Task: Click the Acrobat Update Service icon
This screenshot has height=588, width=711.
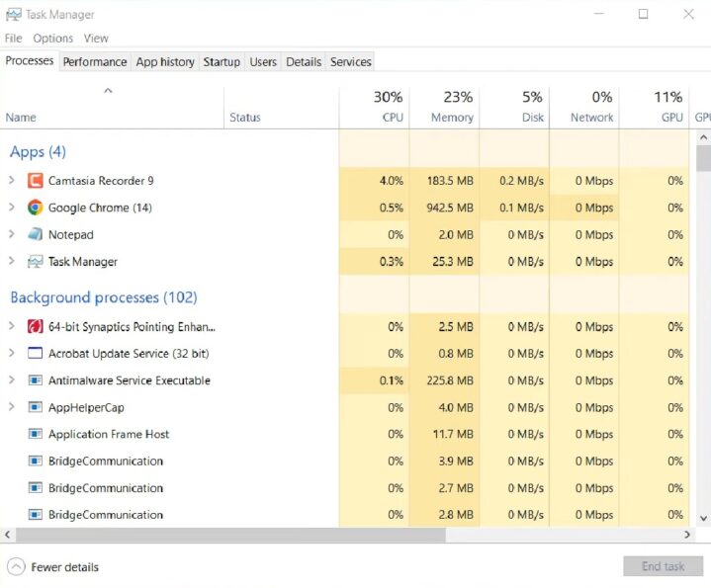Action: point(35,354)
